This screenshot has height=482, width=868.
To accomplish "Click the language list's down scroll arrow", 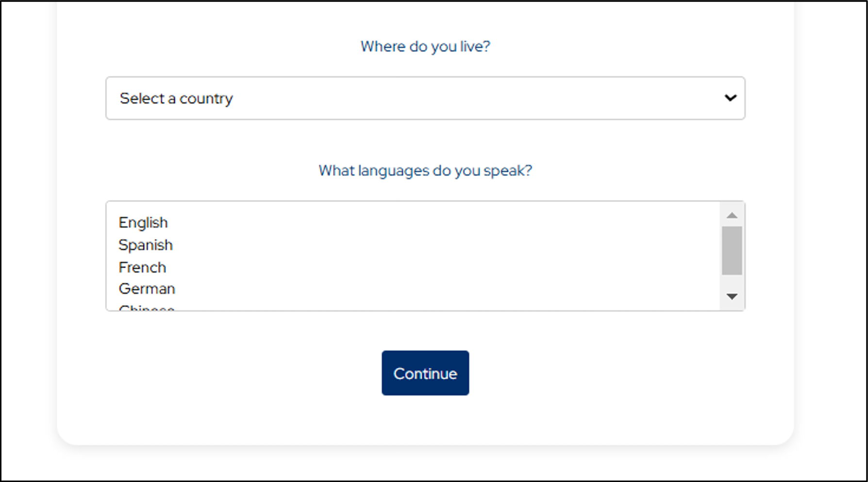I will point(732,296).
